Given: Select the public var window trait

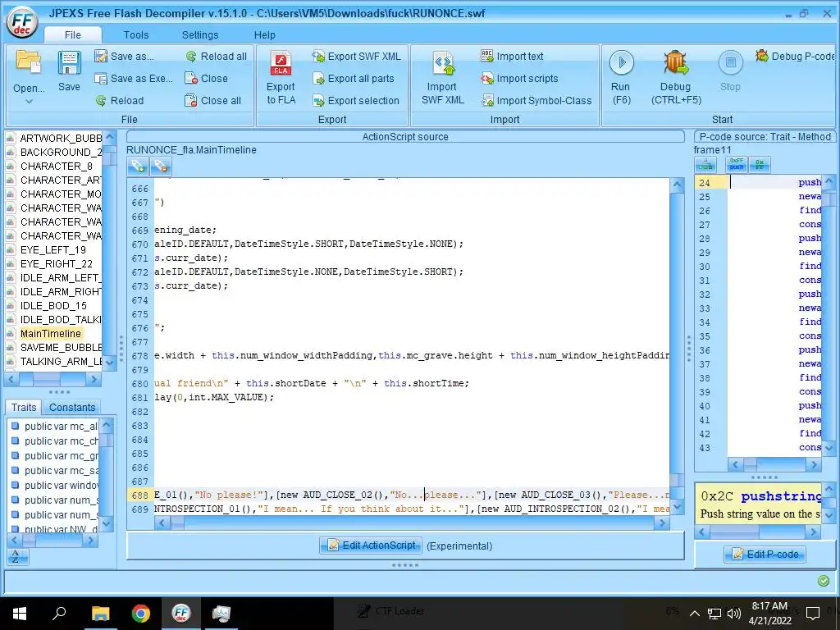Looking at the screenshot, I should (61, 486).
